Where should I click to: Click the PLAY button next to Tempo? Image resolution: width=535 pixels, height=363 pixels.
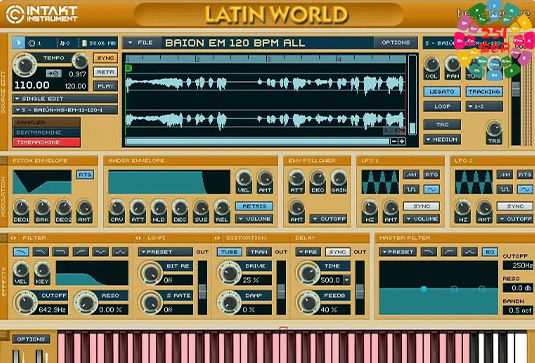pos(105,86)
